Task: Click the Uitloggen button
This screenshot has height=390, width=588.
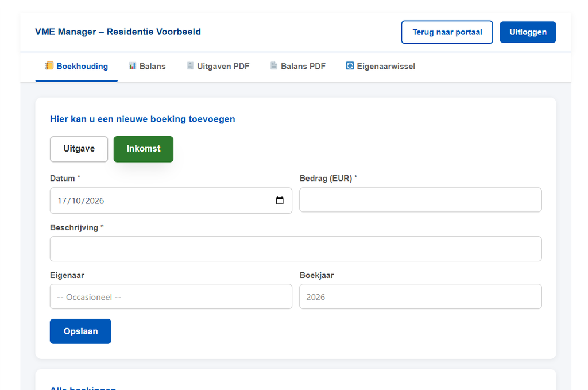Action: (x=528, y=32)
